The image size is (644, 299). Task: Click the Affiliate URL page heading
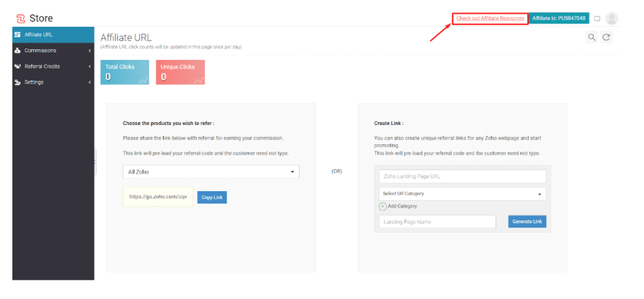(126, 38)
